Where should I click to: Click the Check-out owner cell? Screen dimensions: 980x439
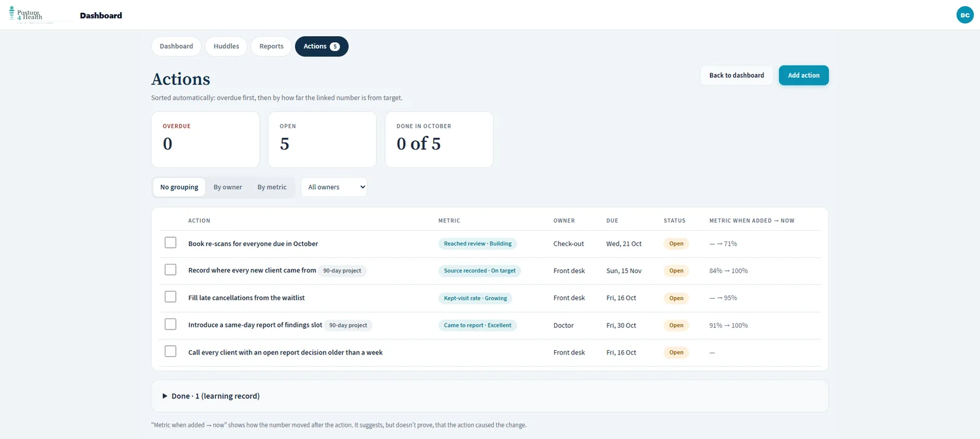(568, 244)
